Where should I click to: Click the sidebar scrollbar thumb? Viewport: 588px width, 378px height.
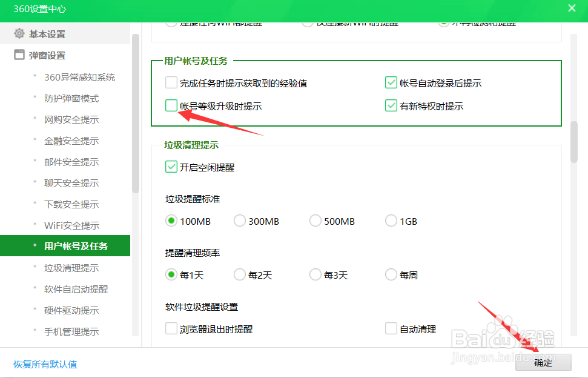pyautogui.click(x=136, y=113)
